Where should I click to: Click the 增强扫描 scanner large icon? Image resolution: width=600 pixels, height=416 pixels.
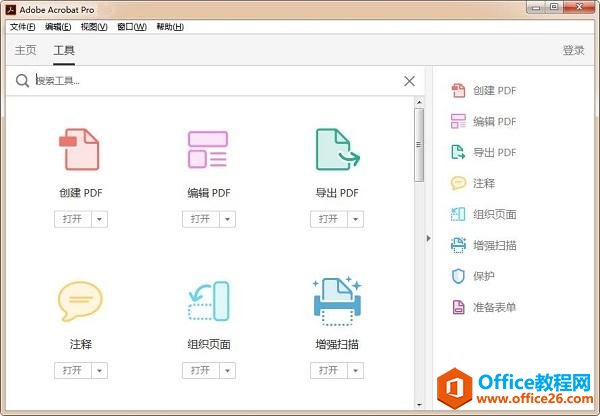pos(337,301)
